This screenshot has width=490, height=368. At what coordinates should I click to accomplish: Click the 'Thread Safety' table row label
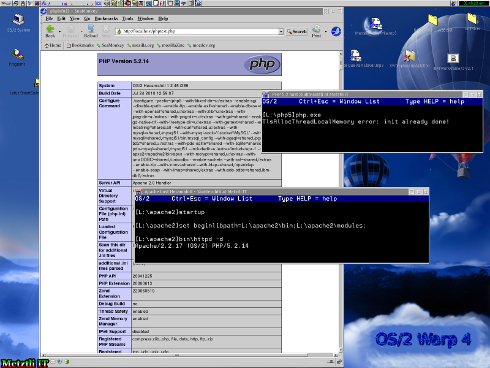coord(113,311)
